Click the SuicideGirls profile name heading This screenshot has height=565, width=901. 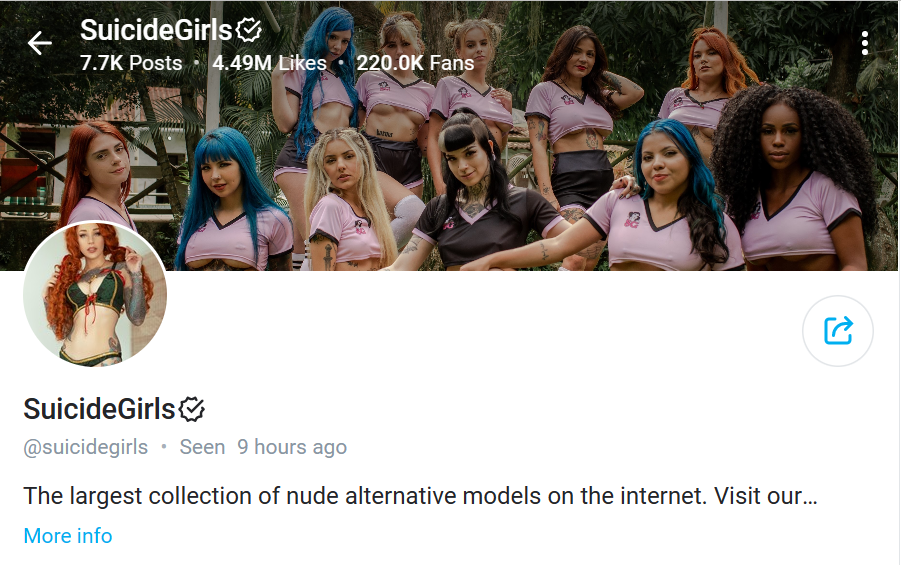(x=99, y=409)
